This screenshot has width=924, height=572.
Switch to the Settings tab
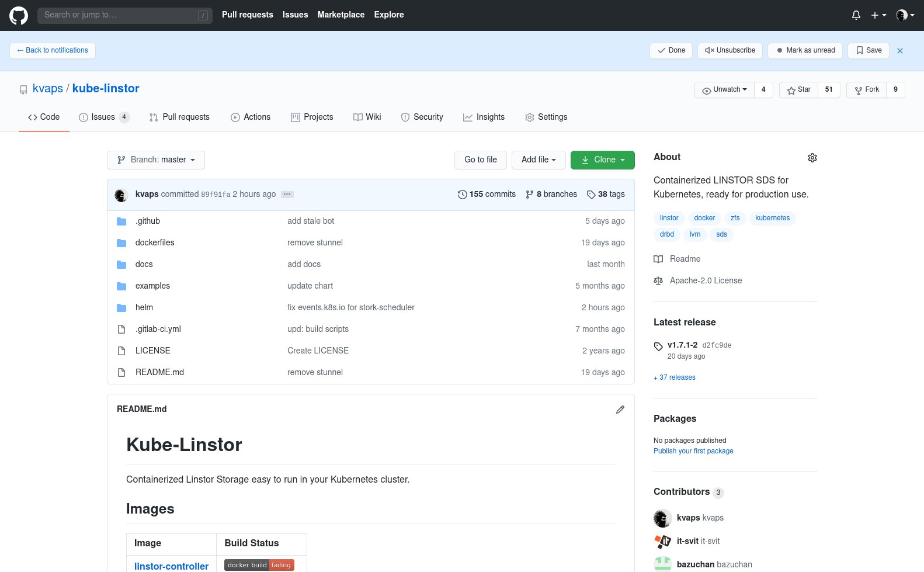tap(546, 117)
